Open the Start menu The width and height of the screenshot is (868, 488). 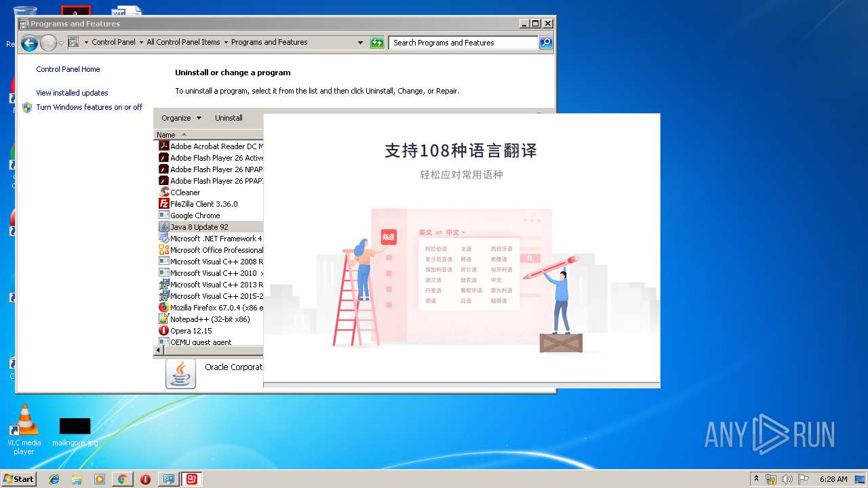coord(18,479)
